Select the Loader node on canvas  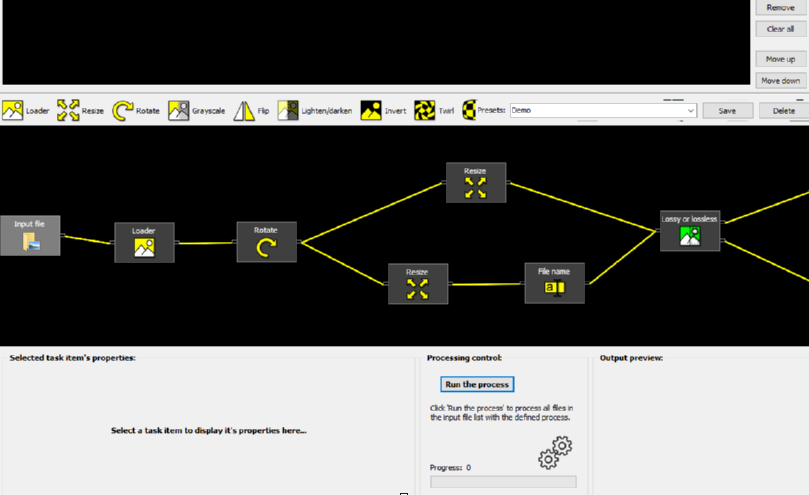[144, 243]
